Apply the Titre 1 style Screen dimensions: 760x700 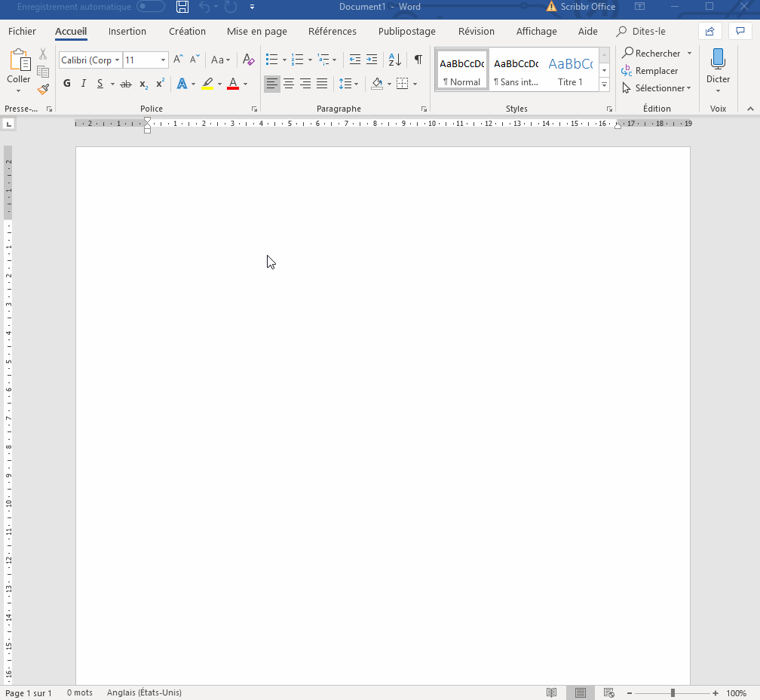click(x=571, y=71)
